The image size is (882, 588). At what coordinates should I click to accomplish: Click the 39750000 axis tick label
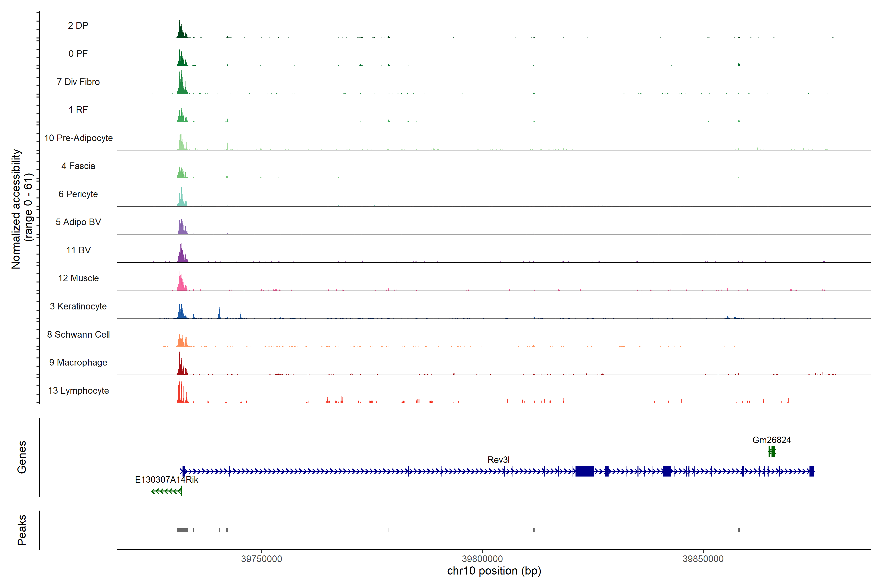(261, 559)
